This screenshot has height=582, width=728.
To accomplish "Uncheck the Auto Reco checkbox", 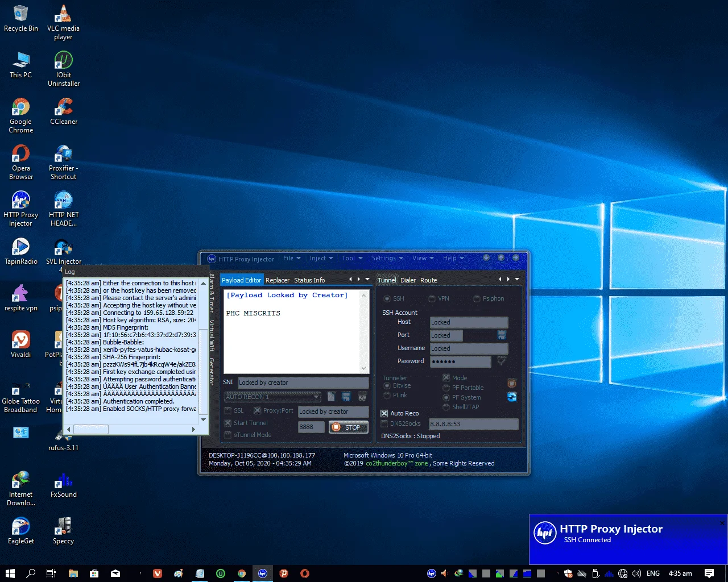I will pos(384,413).
